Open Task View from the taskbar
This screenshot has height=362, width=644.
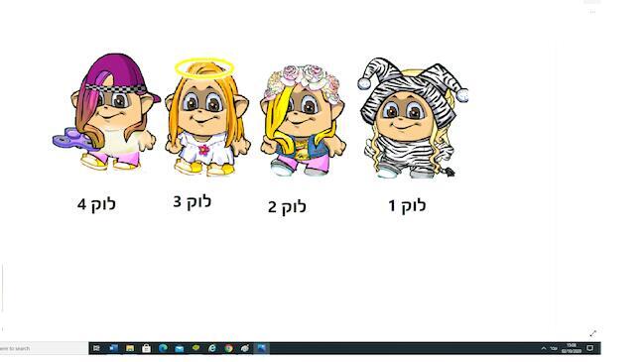(96, 348)
